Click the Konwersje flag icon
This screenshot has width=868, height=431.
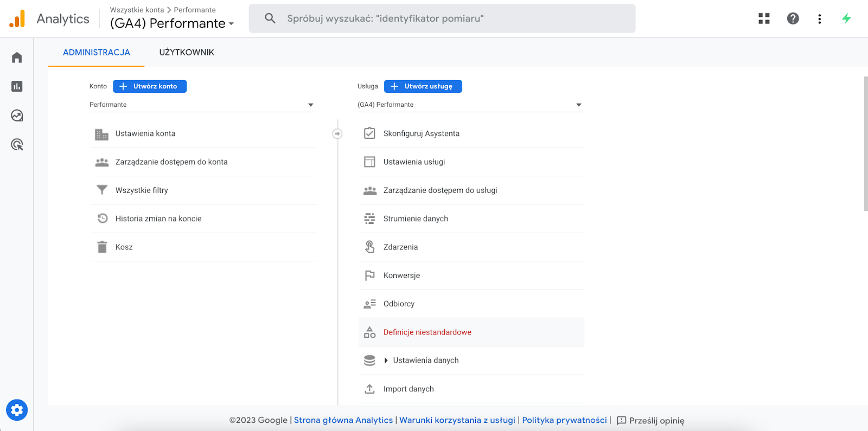point(369,275)
